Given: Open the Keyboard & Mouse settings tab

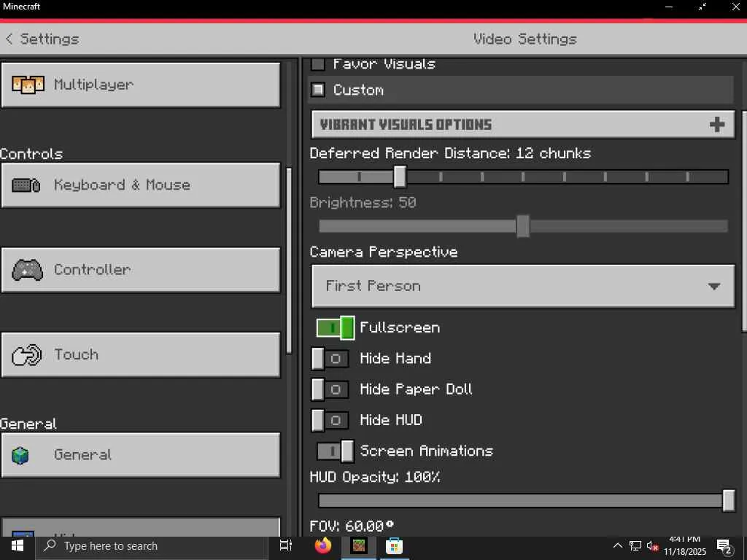Looking at the screenshot, I should [x=141, y=185].
